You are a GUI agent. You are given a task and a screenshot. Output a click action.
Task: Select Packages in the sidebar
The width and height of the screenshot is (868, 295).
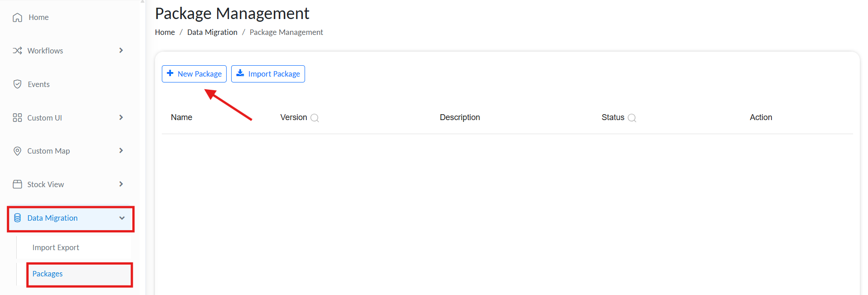(48, 274)
